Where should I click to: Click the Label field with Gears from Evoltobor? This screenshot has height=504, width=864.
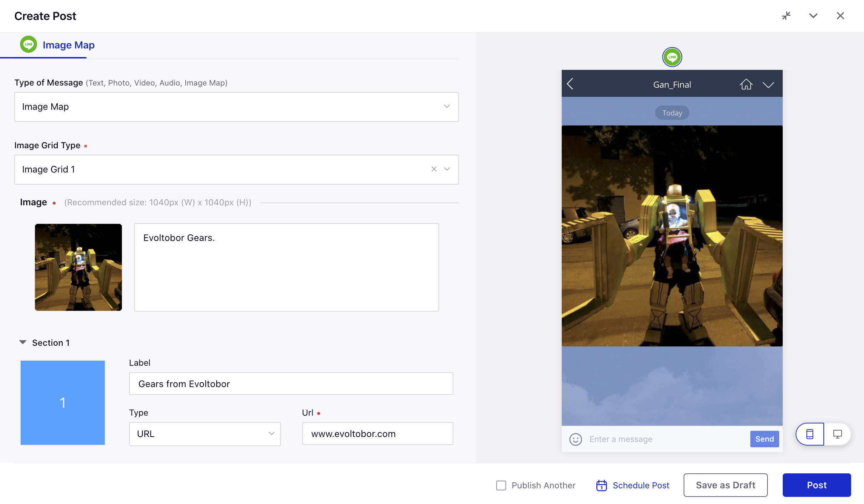291,384
